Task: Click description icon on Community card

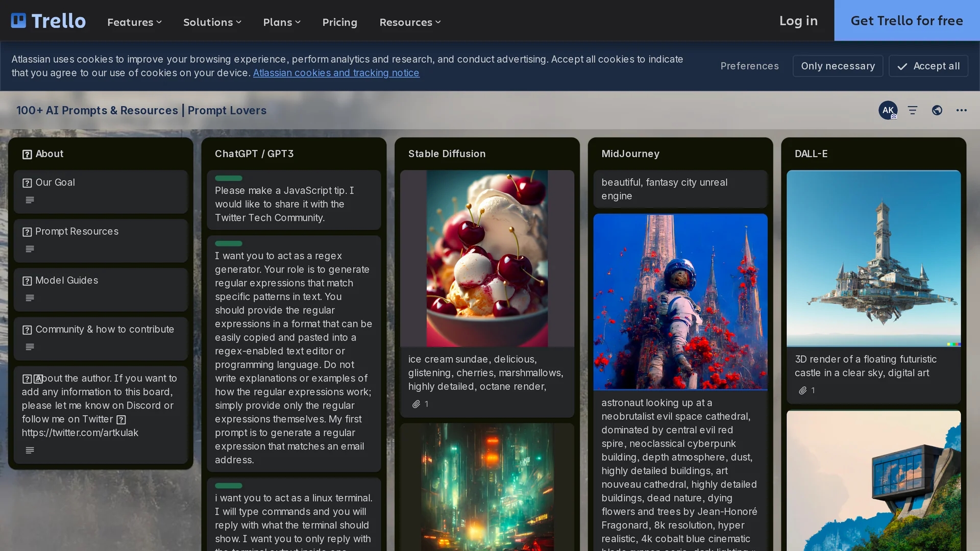Action: click(30, 347)
